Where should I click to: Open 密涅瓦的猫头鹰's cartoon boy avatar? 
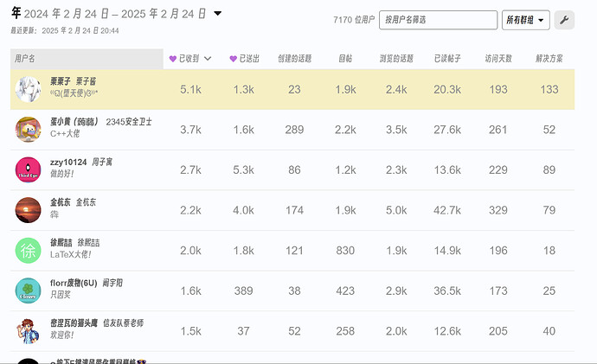[29, 331]
